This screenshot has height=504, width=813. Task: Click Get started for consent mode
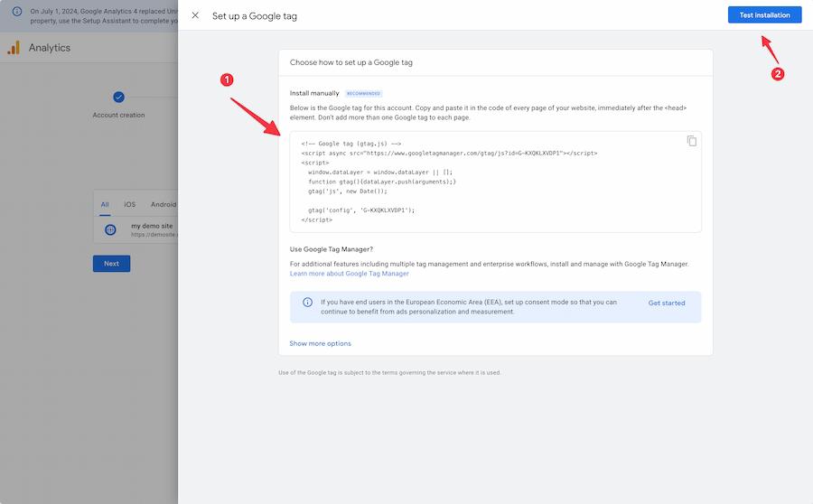(667, 303)
